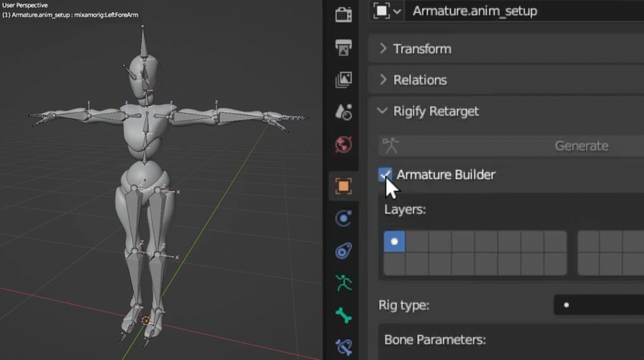Open the Bone Constraints tab
The width and height of the screenshot is (644, 360).
pos(343,346)
